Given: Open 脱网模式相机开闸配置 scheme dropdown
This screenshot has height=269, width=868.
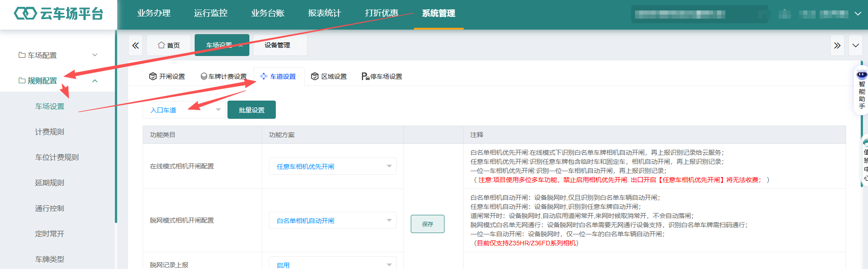Looking at the screenshot, I should 333,220.
